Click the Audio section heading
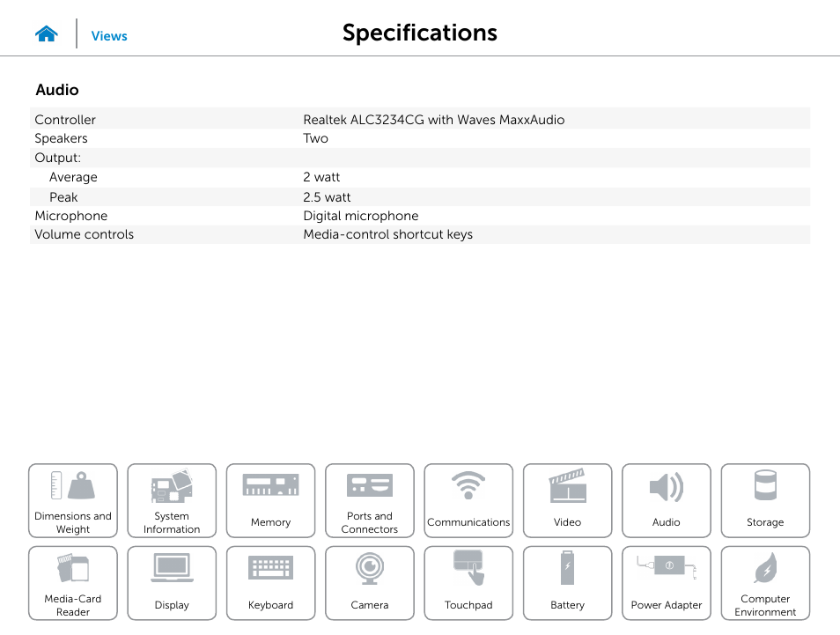 57,90
